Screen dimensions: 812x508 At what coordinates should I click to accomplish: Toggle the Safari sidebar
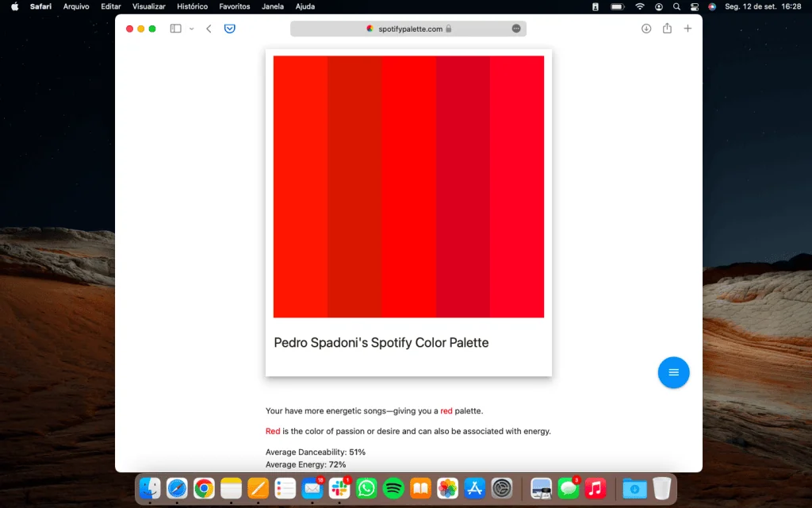(x=174, y=28)
